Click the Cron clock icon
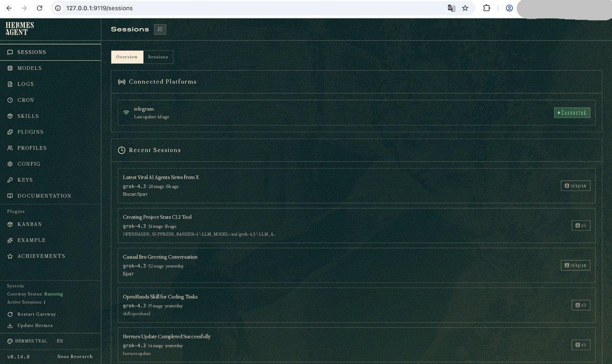Screen dimensions: 612x364 coord(10,101)
